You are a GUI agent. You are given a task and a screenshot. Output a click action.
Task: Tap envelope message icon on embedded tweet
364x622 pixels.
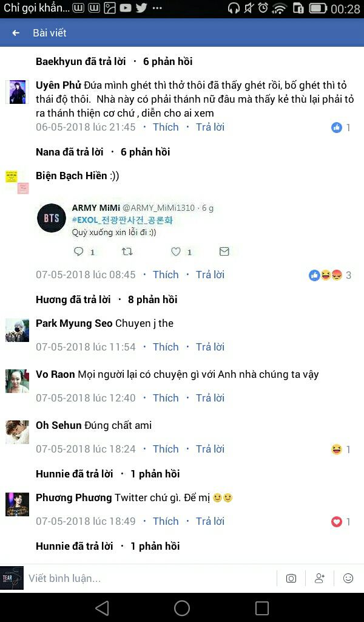[224, 251]
